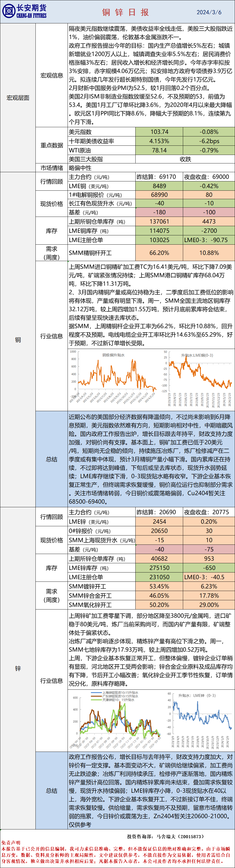235x868 pixels.
Task: Click the 1#电解铜报价 value 68990
Action: (159, 195)
